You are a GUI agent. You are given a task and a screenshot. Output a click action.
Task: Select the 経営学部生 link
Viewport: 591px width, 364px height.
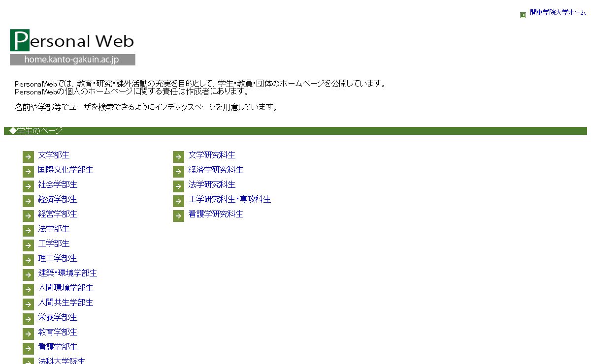pos(58,214)
